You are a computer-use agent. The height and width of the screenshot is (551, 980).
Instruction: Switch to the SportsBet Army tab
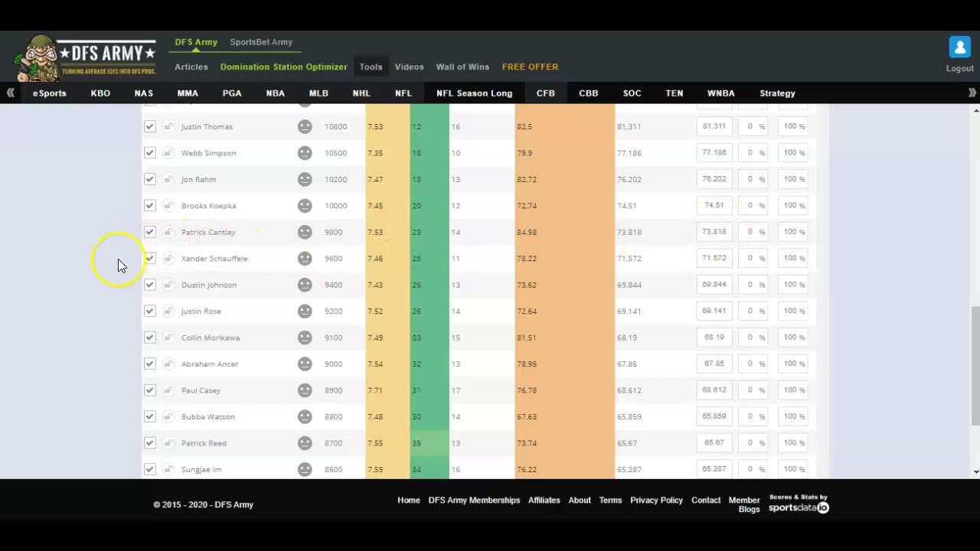click(261, 42)
